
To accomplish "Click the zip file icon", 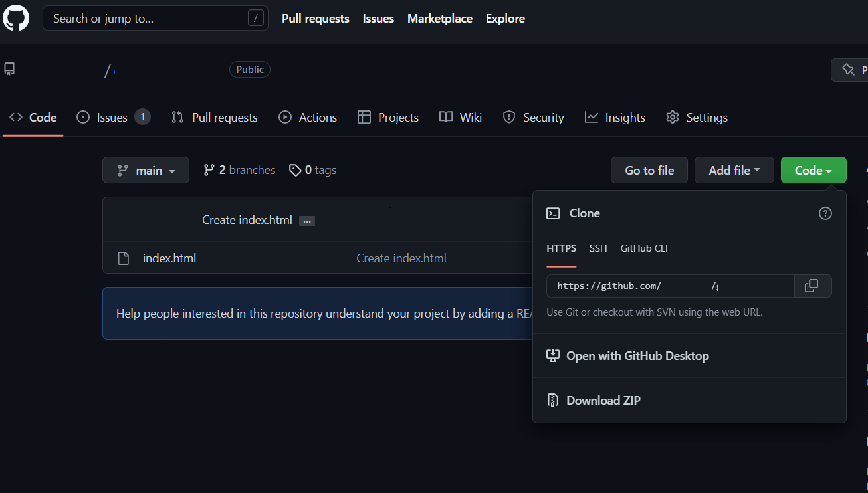I will coord(552,401).
